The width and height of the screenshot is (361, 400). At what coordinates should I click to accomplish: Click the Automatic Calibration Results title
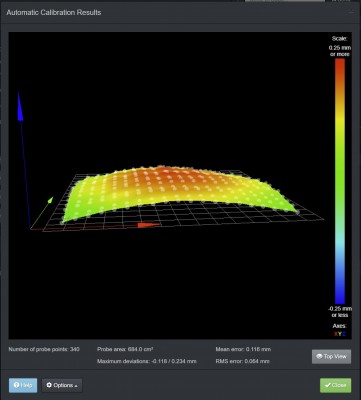click(54, 12)
